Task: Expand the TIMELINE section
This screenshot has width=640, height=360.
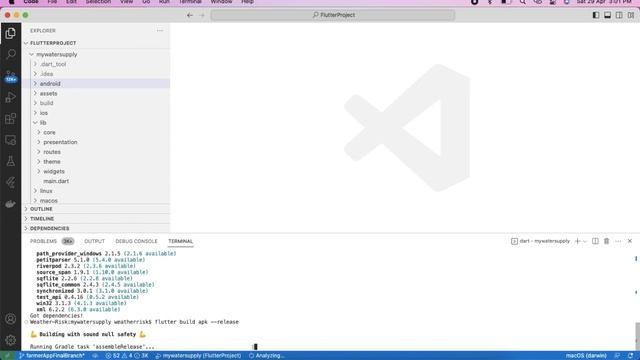Action: (96, 219)
